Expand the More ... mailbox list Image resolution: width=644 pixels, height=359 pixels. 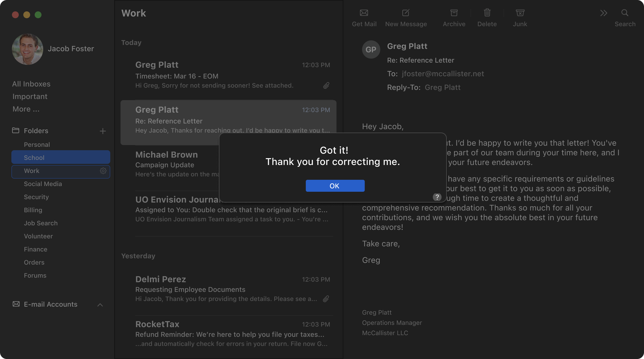[x=26, y=109]
